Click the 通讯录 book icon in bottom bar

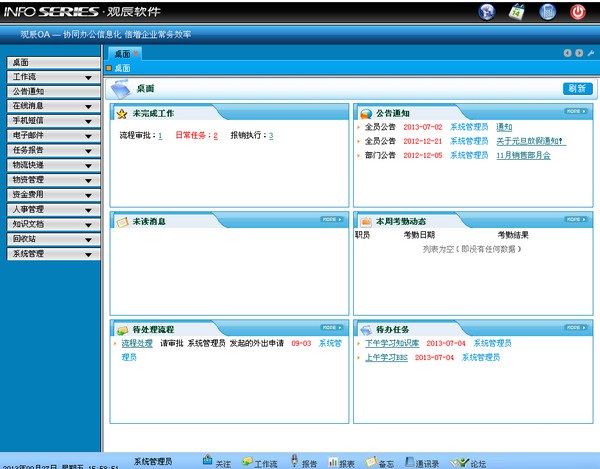[x=410, y=462]
